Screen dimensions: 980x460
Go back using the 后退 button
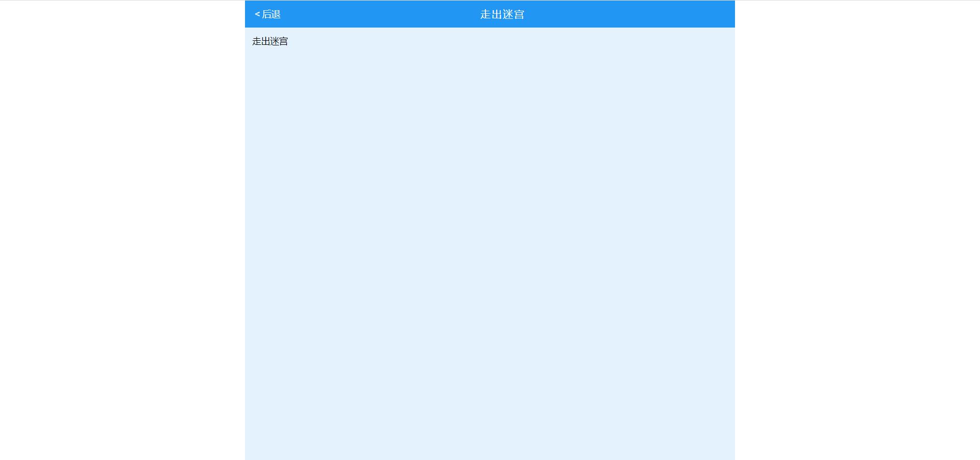tap(267, 14)
